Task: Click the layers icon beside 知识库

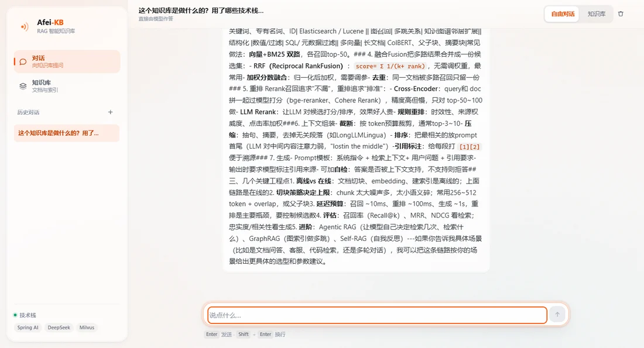Action: 23,86
